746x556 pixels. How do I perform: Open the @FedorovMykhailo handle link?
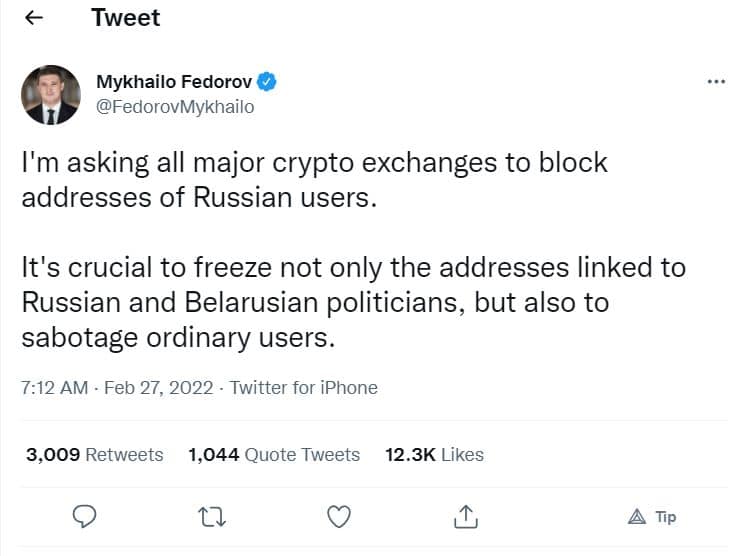[174, 107]
